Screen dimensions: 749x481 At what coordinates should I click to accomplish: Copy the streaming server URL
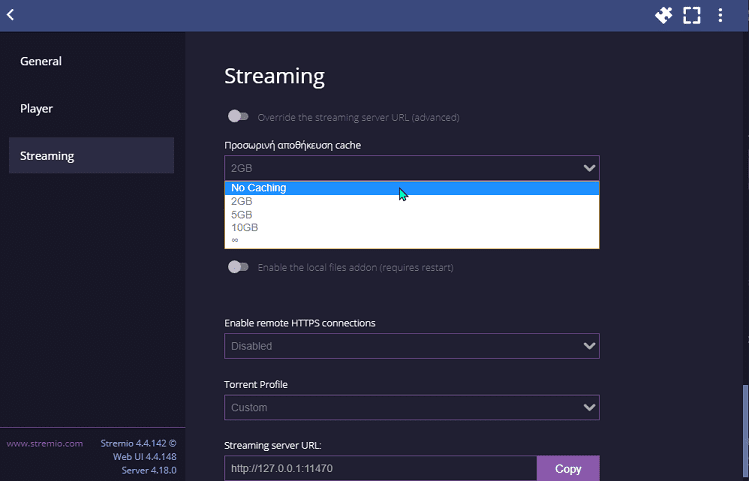pos(568,469)
